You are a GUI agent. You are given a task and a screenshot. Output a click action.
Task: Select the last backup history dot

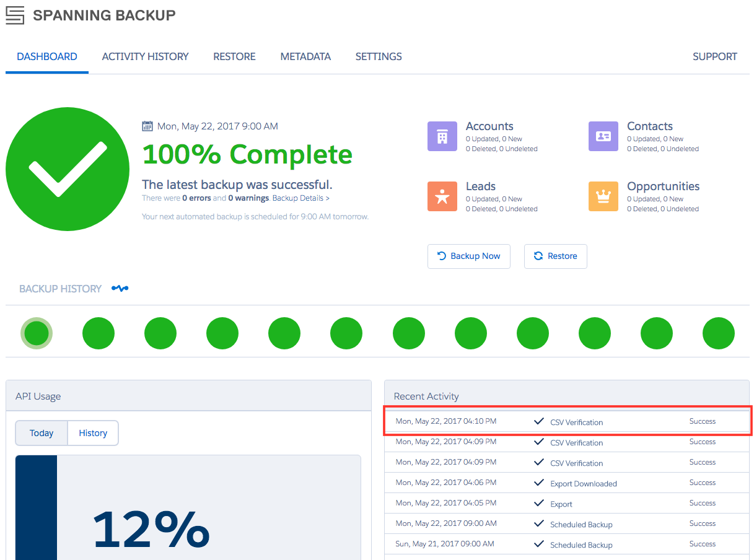pos(719,333)
